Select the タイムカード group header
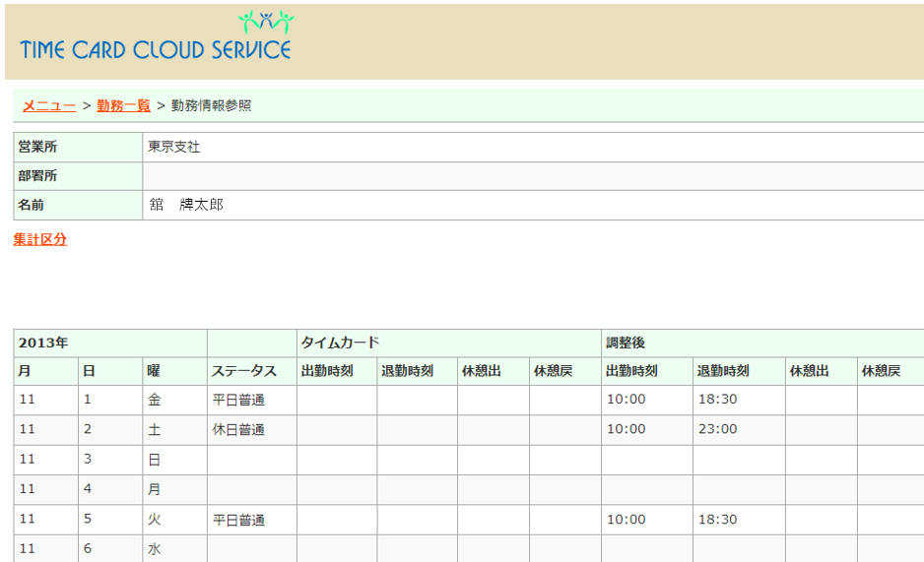This screenshot has width=924, height=562. click(448, 343)
